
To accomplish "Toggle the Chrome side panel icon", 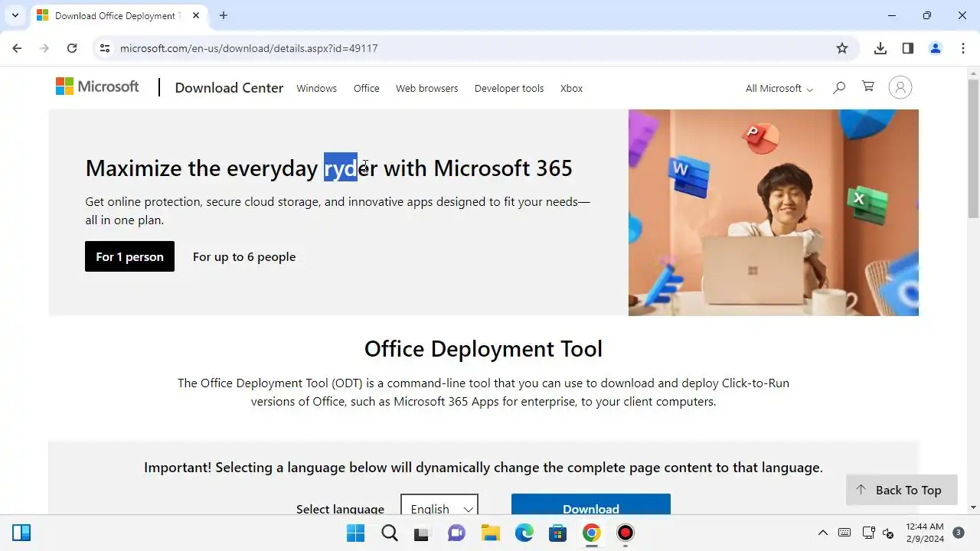I will click(908, 48).
